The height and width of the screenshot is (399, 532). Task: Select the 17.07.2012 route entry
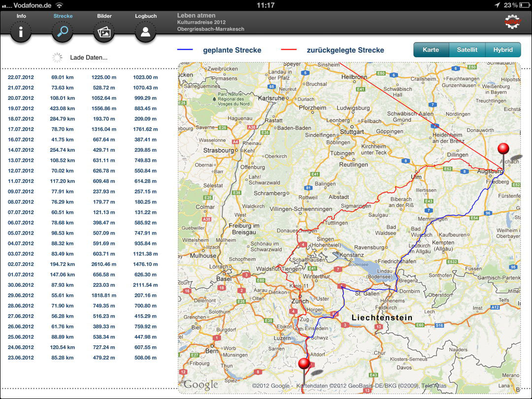83,129
